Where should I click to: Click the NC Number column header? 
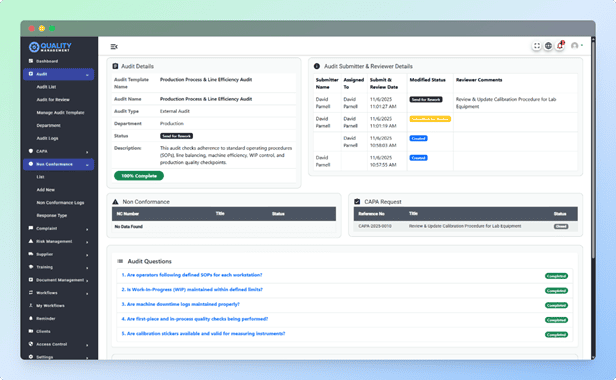pos(128,214)
